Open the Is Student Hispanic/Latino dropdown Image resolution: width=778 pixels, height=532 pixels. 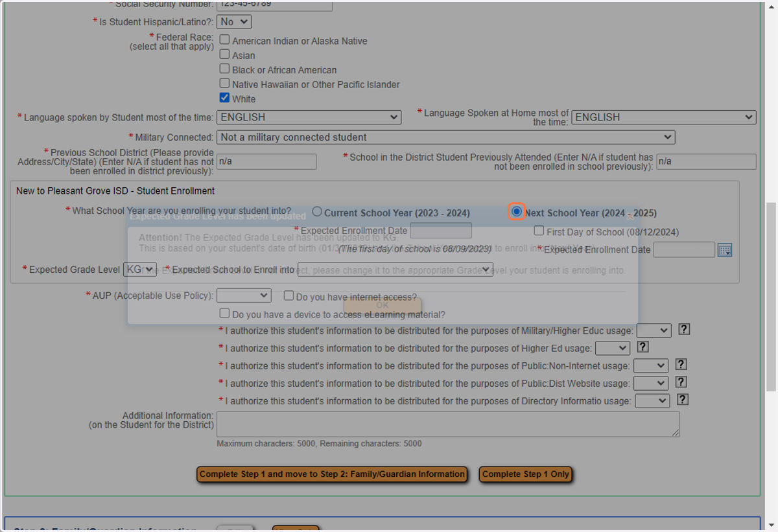point(234,21)
